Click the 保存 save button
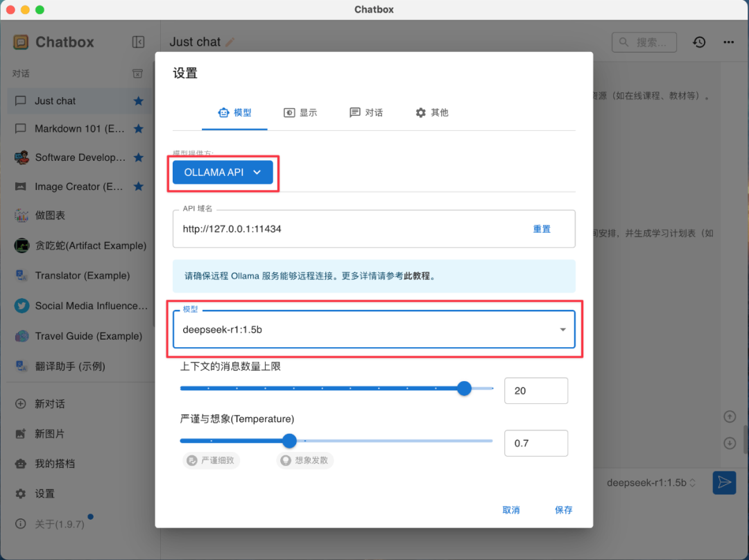Screen dimensions: 749x560 pyautogui.click(x=563, y=509)
